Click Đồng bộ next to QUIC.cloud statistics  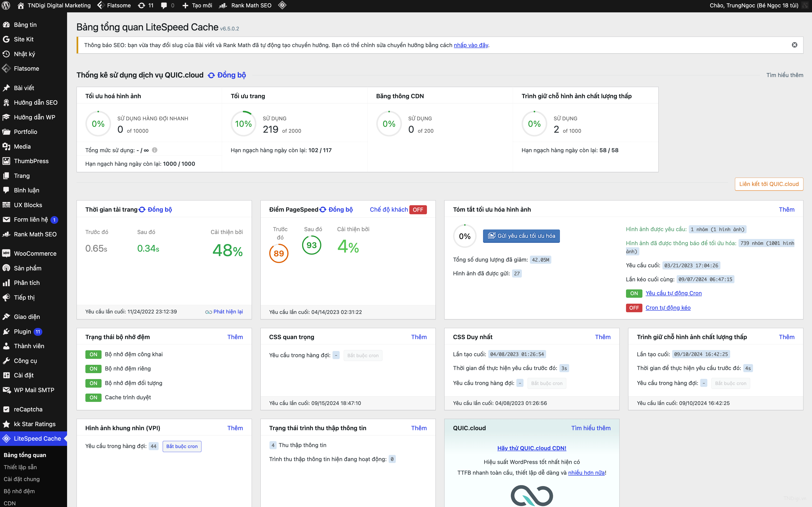227,75
